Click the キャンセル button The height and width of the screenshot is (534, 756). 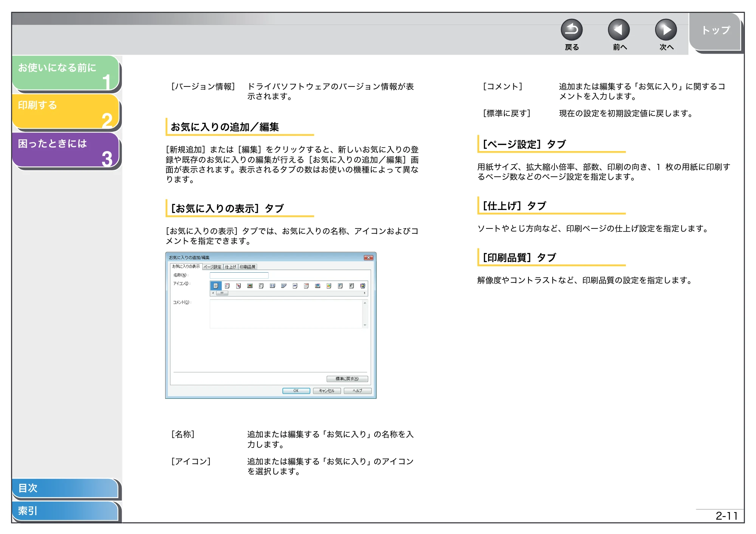[327, 391]
